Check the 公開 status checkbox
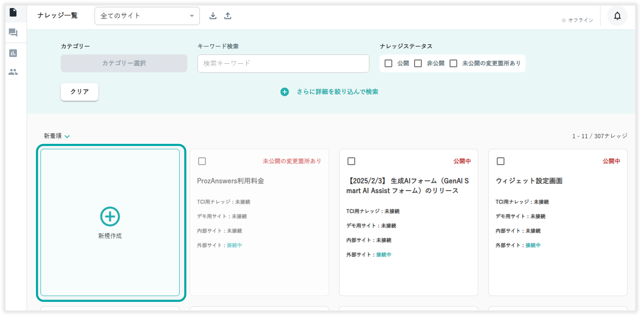This screenshot has width=644, height=316. (x=388, y=63)
